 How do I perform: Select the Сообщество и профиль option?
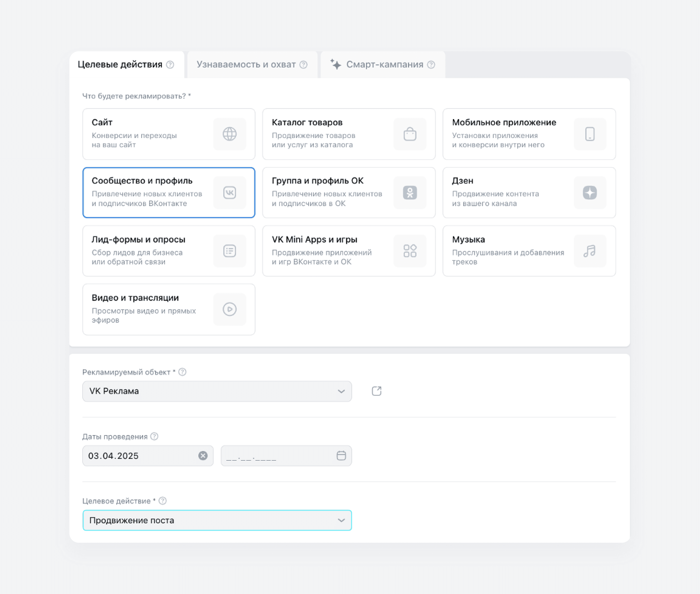coord(169,193)
